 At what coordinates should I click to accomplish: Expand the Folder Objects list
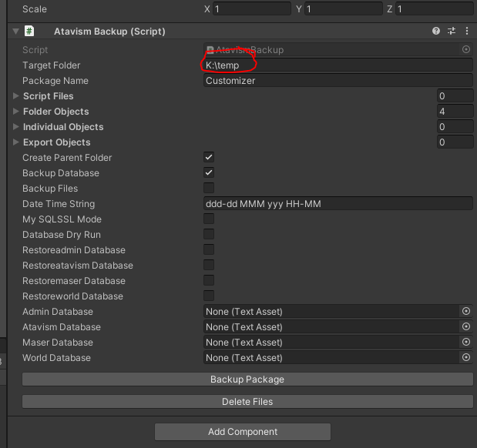tap(16, 112)
